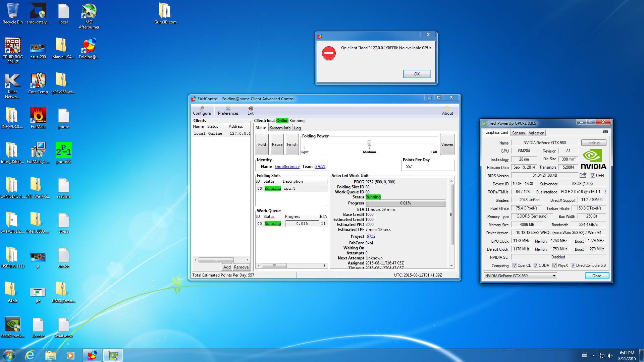
Task: Click the GPU-Z screenshot camera icon
Action: click(605, 132)
